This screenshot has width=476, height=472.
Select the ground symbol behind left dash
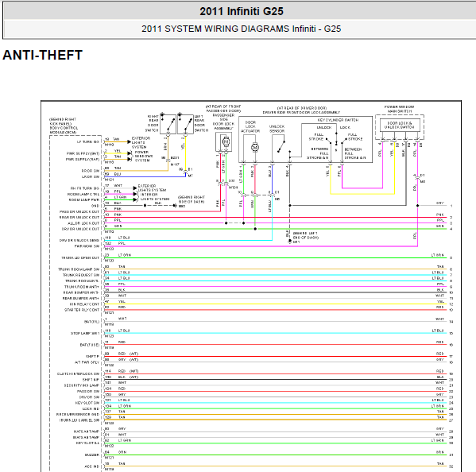(x=290, y=241)
